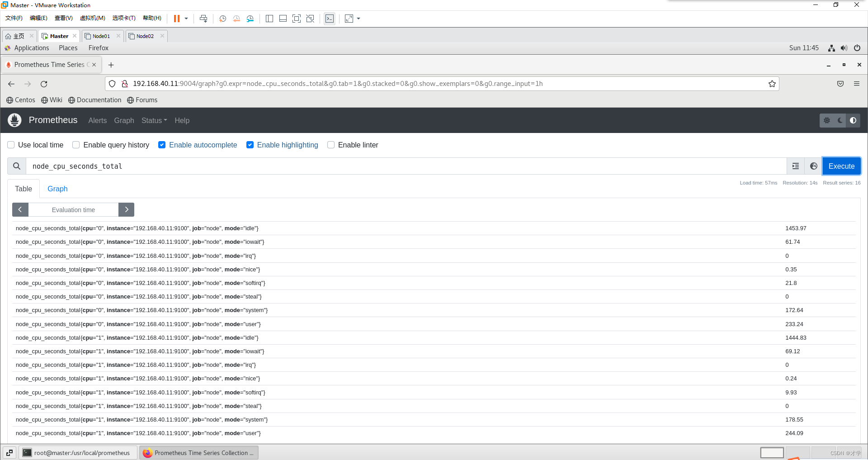868x460 pixels.
Task: Close the Node01 VM tab
Action: pos(118,36)
